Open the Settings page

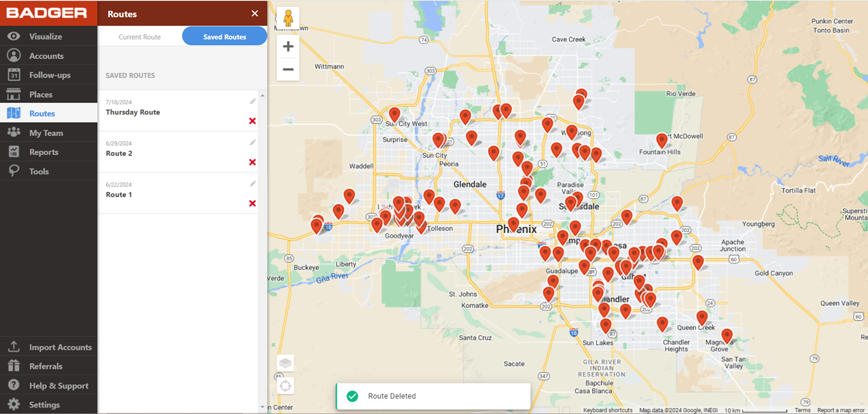point(48,404)
